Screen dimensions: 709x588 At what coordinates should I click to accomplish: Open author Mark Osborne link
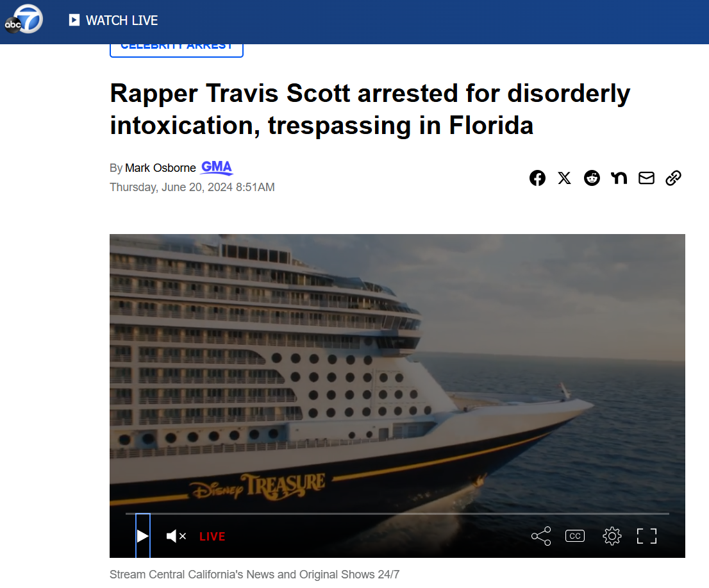point(160,168)
